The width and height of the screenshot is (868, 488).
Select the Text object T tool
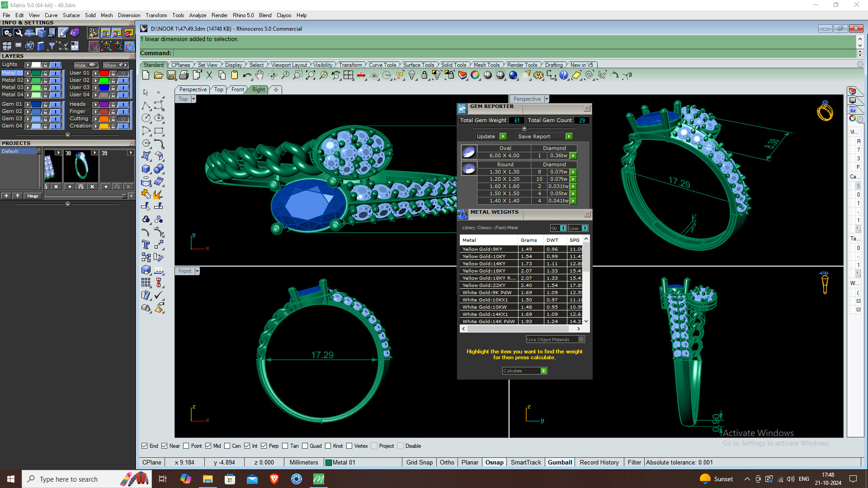[146, 245]
